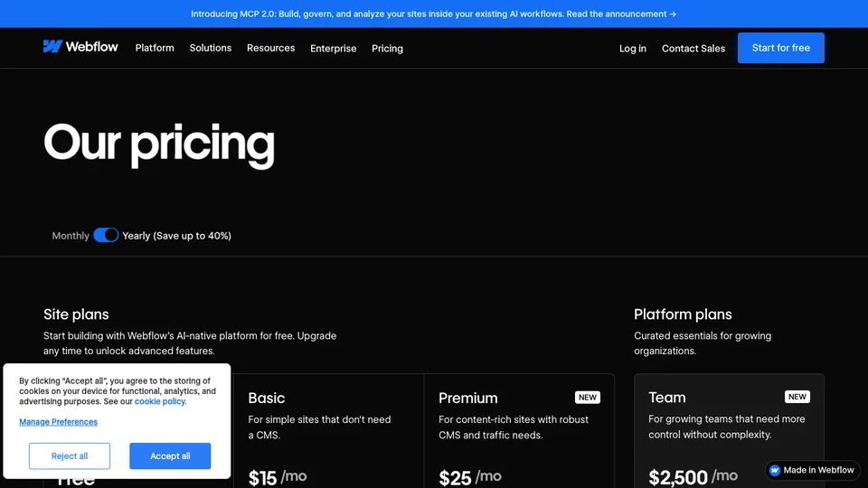Click the Made in Webflow badge
Screen dimensions: 868x488
812,470
